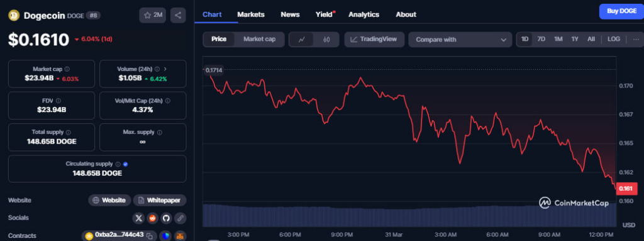Click the share icon next to Dogecoin
Image resolution: width=644 pixels, height=241 pixels.
point(178,16)
